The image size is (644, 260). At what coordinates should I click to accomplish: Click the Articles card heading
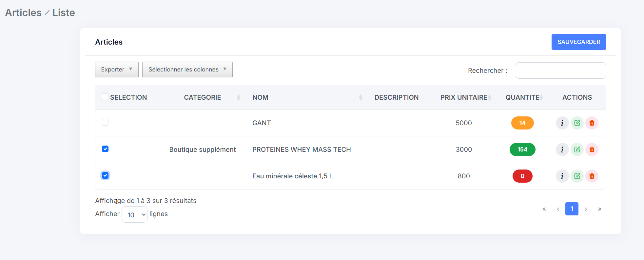point(109,42)
